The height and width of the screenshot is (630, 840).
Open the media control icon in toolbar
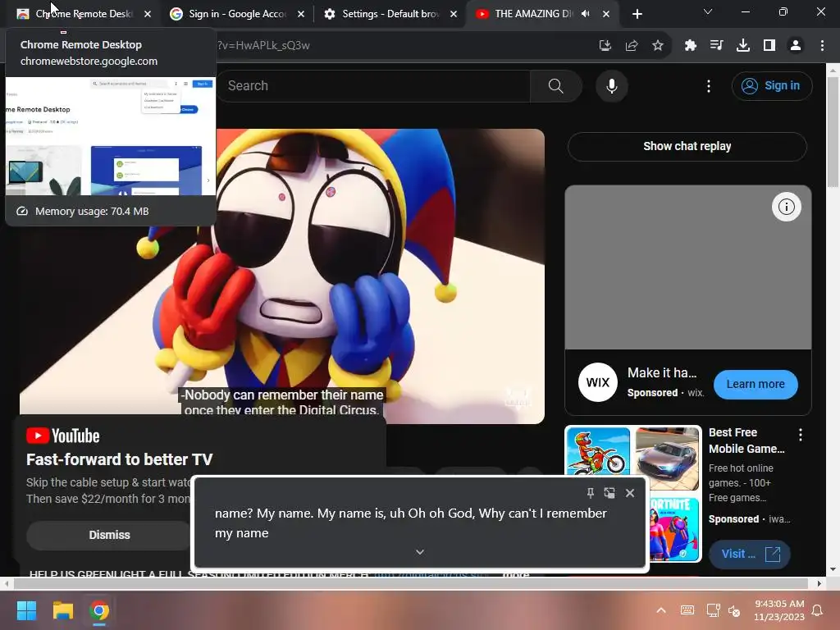click(716, 46)
